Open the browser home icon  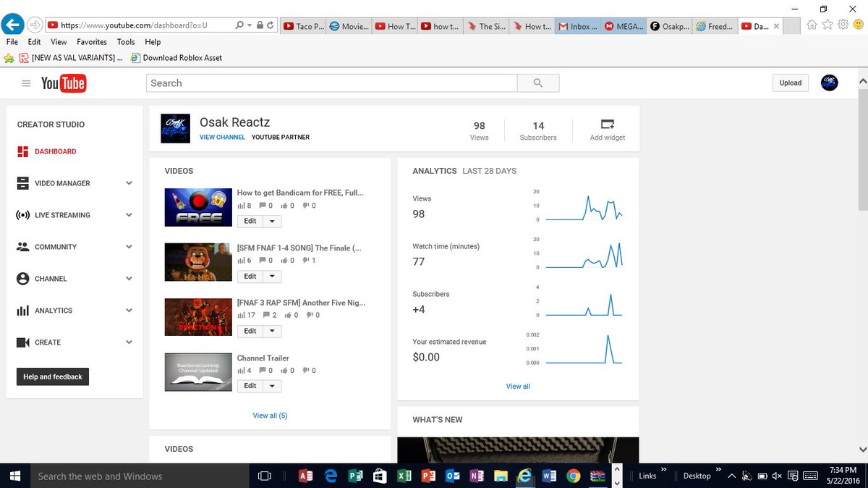(x=812, y=25)
